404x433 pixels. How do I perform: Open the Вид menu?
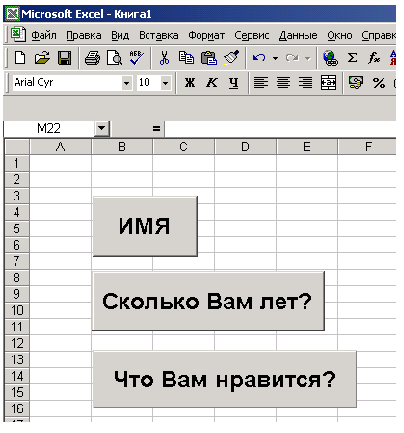point(120,35)
